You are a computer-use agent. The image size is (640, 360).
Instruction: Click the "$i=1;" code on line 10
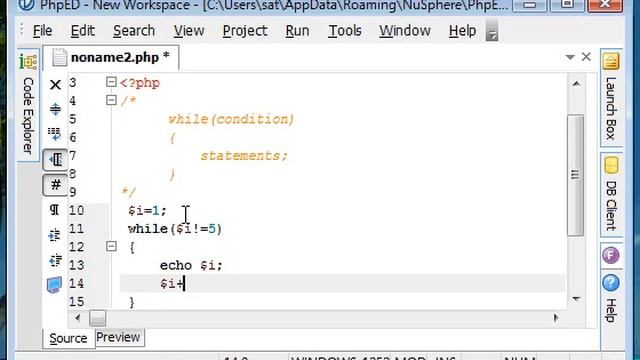(147, 211)
